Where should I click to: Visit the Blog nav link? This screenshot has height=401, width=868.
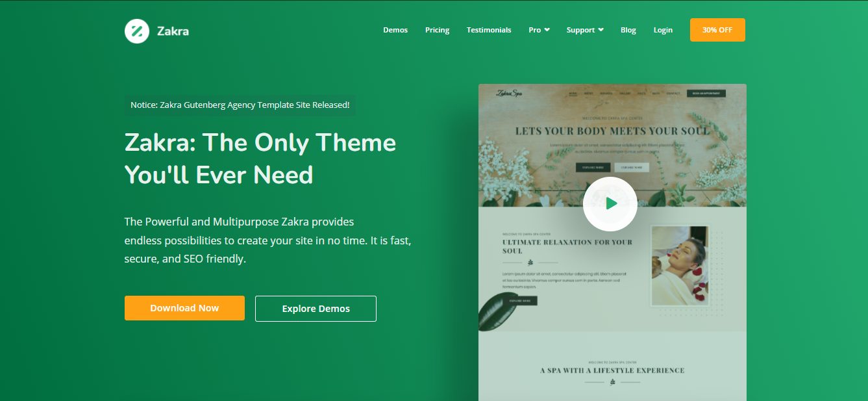coord(628,30)
